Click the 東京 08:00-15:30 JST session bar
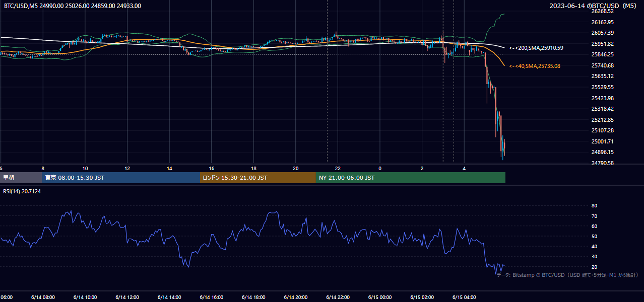 tap(121, 178)
